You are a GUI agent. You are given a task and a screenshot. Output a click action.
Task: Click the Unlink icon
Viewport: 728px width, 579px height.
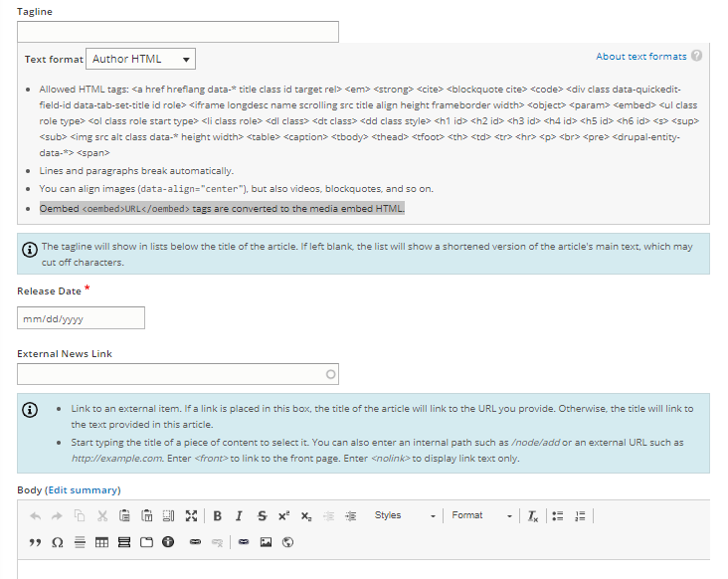(217, 542)
